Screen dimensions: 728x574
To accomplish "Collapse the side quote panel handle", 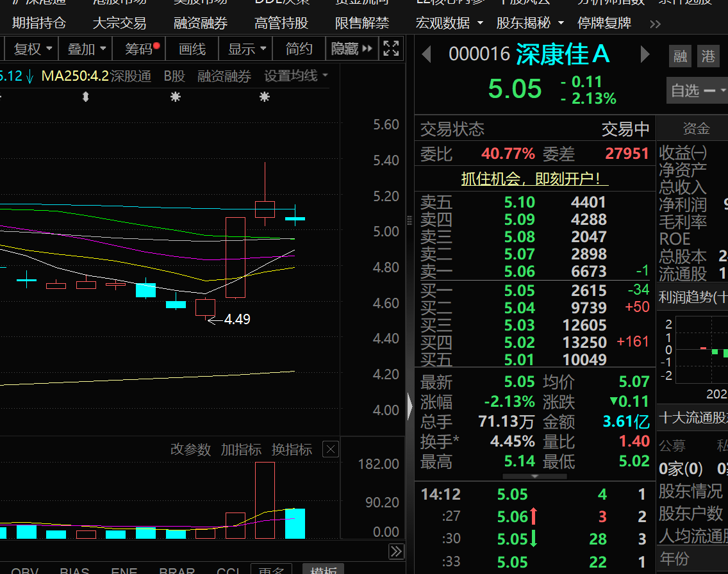I will click(x=409, y=407).
